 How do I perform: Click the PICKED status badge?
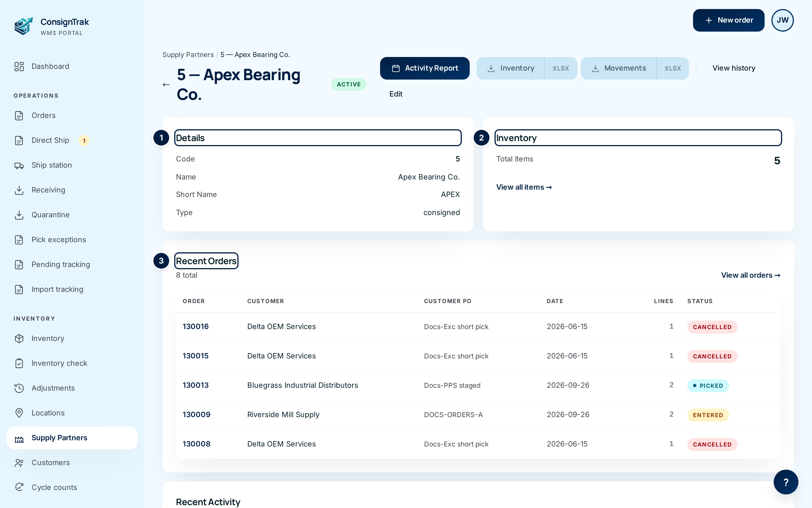(708, 386)
